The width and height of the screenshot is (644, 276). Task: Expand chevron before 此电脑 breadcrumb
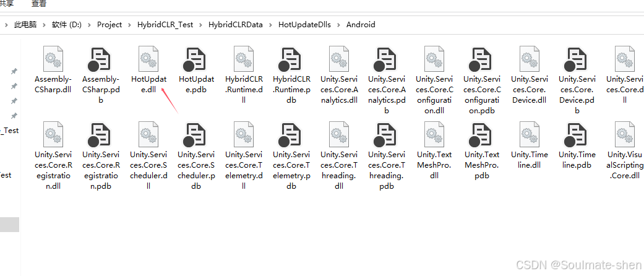[6, 25]
